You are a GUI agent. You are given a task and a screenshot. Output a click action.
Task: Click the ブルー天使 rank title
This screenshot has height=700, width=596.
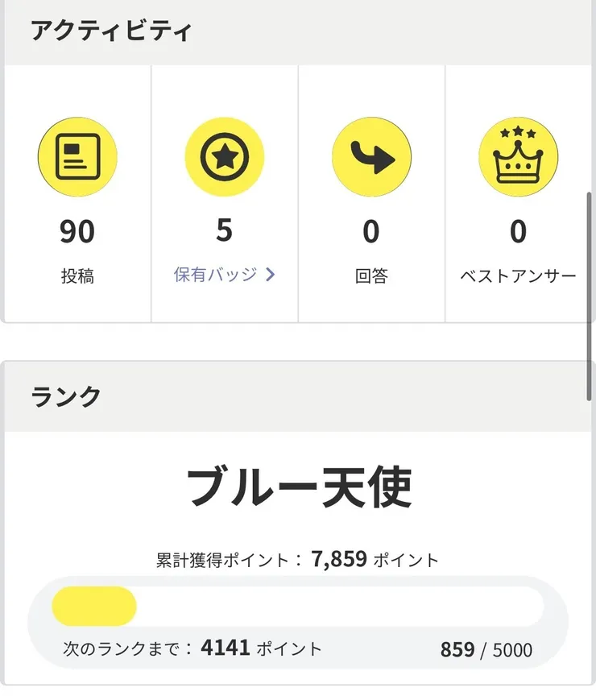[x=299, y=487]
